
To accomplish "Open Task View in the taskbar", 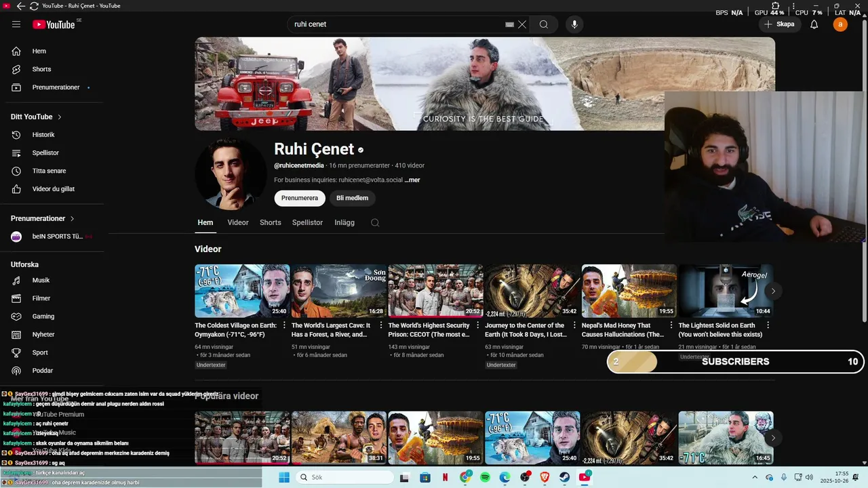I will click(405, 478).
